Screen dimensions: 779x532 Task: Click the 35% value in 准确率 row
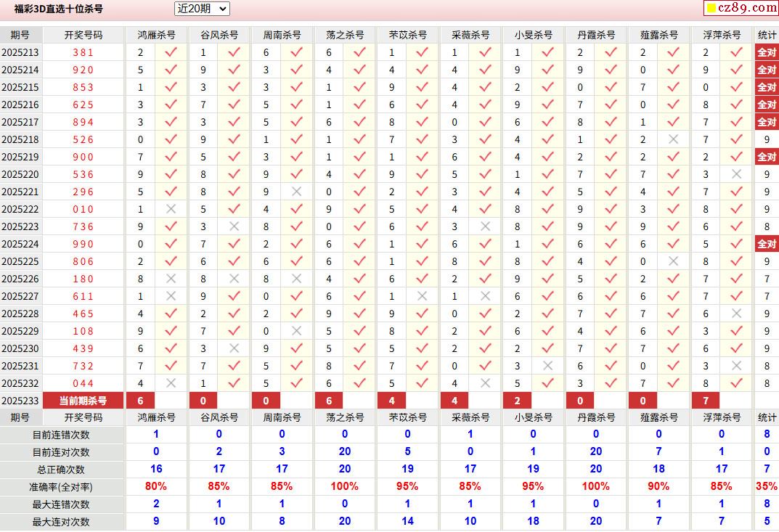pyautogui.click(x=767, y=486)
